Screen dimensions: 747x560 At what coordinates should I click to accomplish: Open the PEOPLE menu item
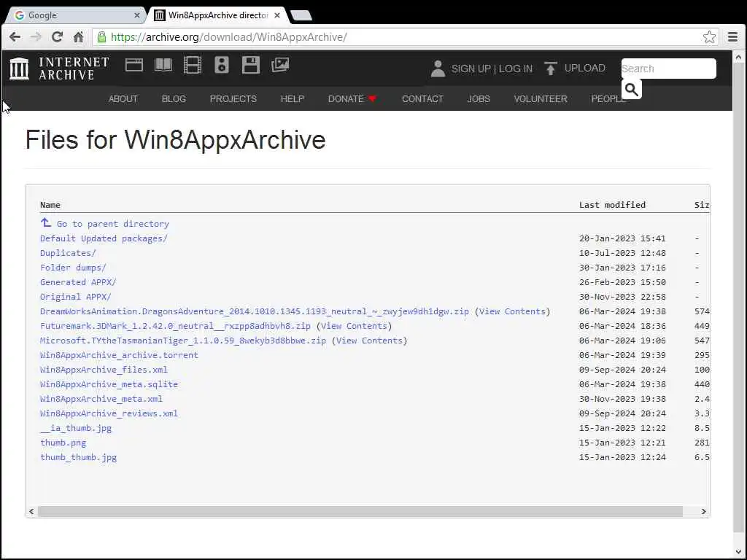click(x=608, y=98)
